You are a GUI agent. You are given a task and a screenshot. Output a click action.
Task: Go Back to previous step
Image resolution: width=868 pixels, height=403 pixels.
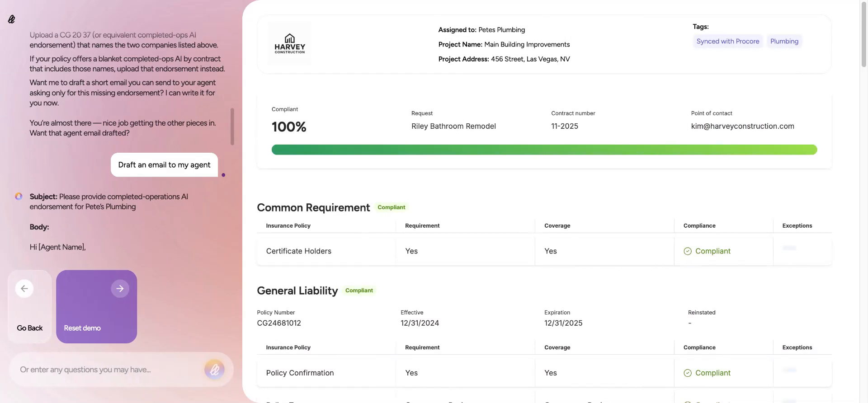(30, 307)
